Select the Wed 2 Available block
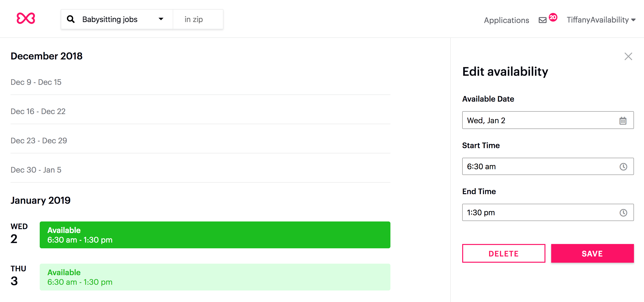 click(x=215, y=235)
